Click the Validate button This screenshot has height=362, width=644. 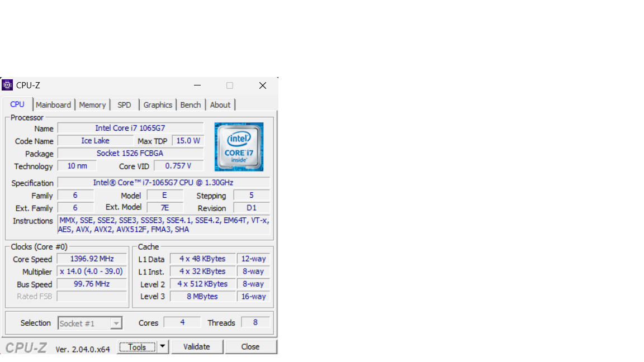click(x=197, y=347)
